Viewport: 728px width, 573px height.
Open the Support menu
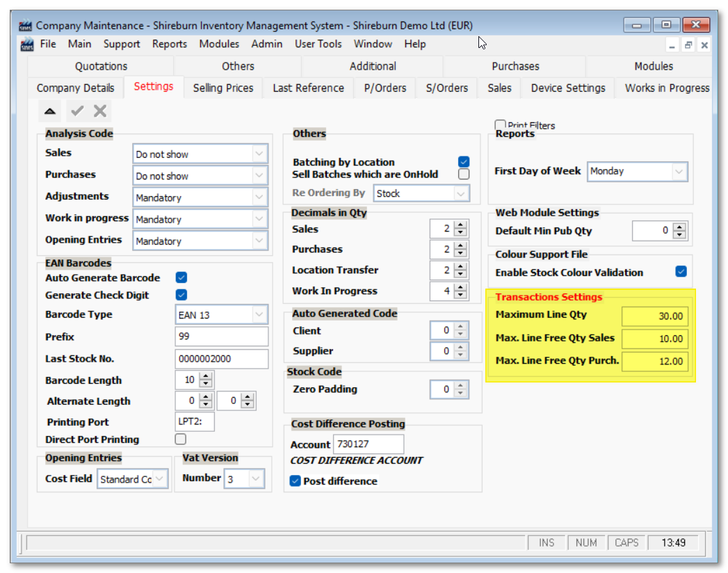coord(122,44)
